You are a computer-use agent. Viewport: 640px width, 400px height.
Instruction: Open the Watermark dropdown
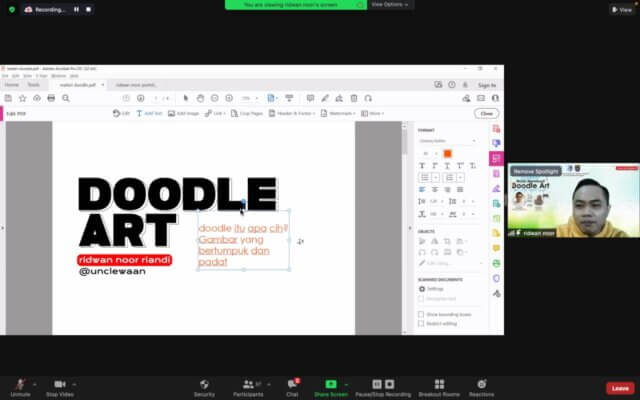(x=338, y=113)
